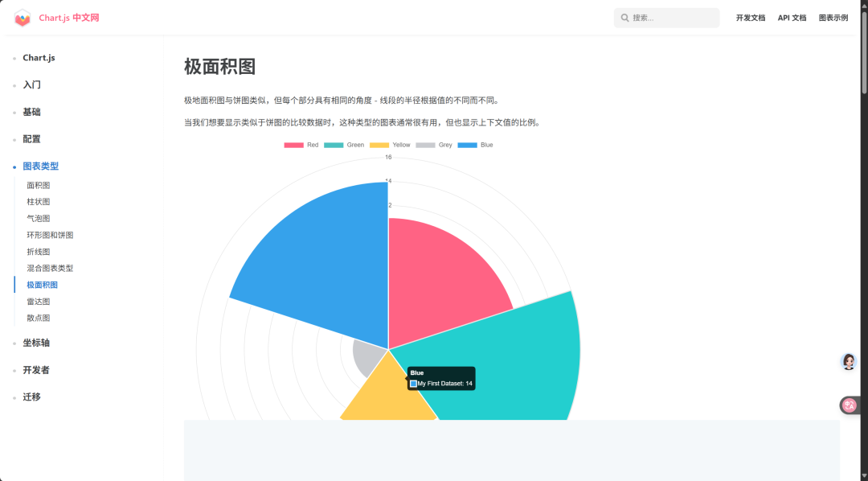Toggle the Grey legend item
Screen dimensions: 868x481
[434, 146]
